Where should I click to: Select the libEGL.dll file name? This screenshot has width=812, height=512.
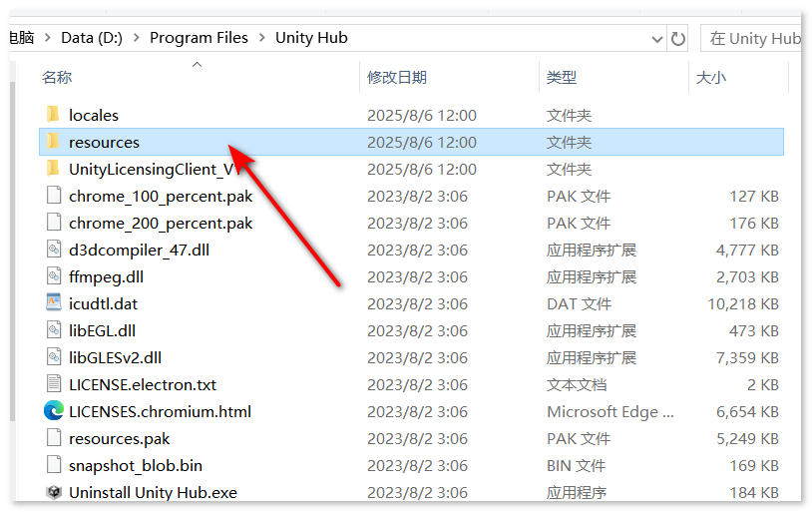pyautogui.click(x=102, y=330)
